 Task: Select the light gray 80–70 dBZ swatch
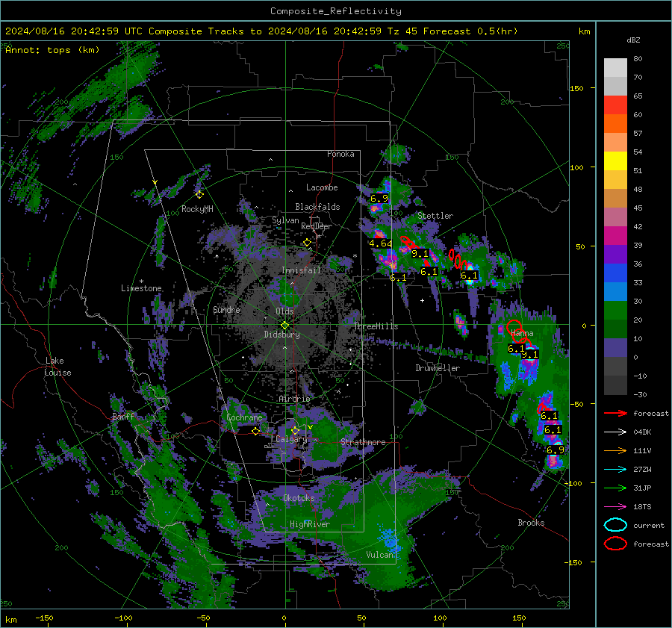coord(615,68)
